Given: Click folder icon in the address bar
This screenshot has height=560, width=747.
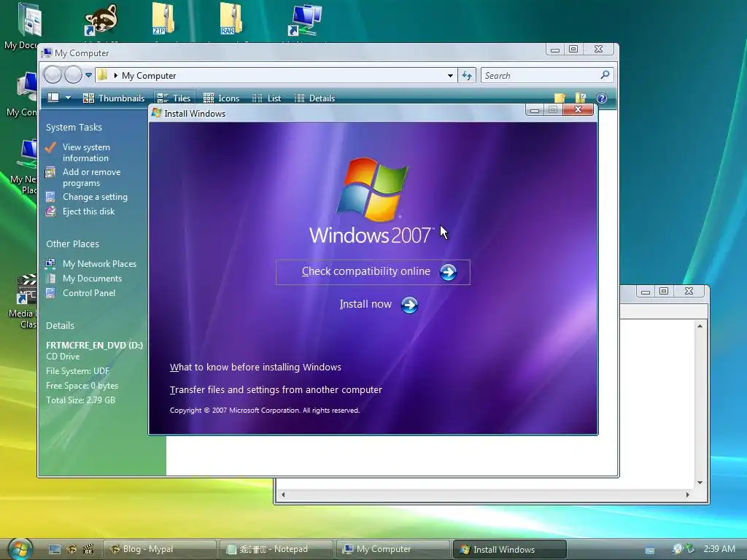Looking at the screenshot, I should (x=102, y=75).
